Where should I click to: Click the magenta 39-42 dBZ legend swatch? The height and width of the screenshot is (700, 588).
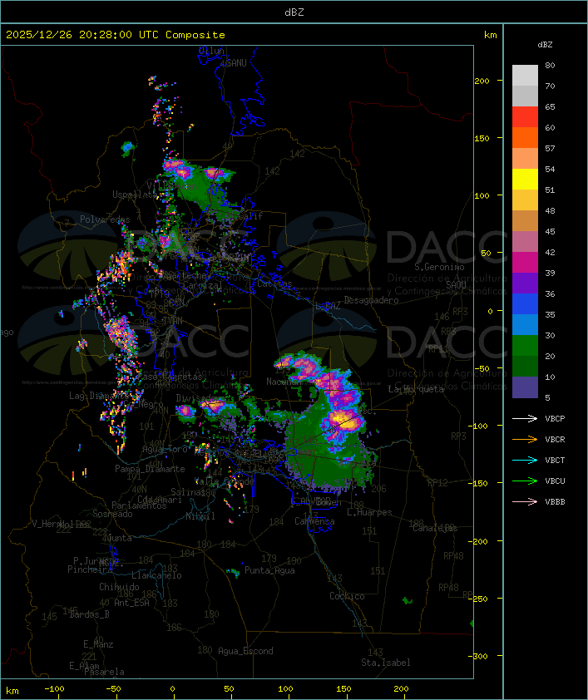coord(525,262)
